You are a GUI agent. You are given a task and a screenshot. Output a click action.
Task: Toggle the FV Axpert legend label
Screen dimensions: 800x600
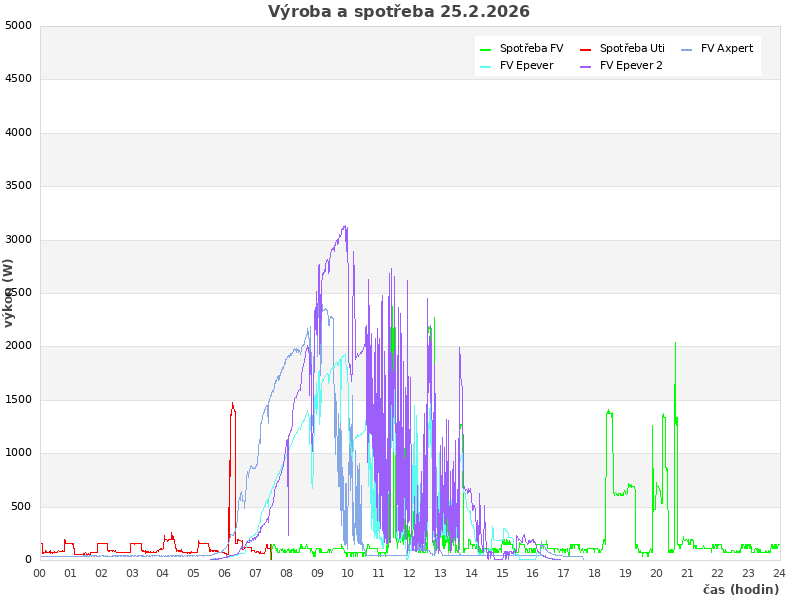[726, 48]
